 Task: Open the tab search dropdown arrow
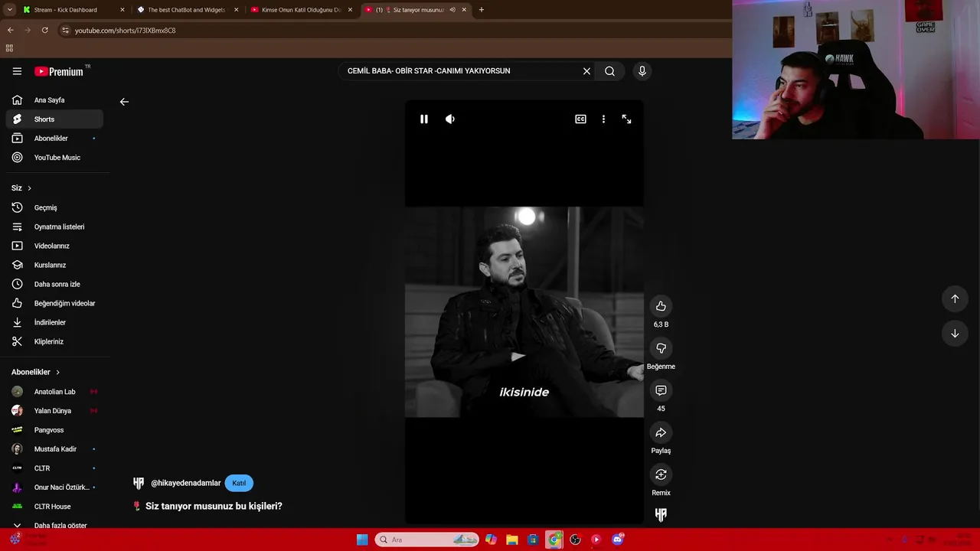[9, 10]
